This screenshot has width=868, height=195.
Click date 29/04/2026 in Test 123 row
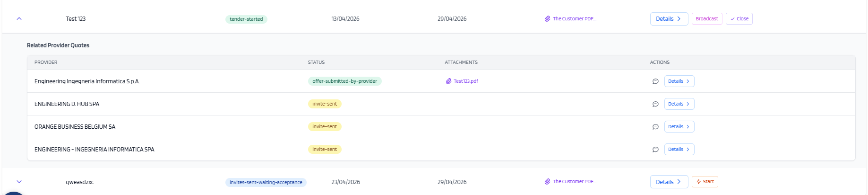(x=452, y=19)
